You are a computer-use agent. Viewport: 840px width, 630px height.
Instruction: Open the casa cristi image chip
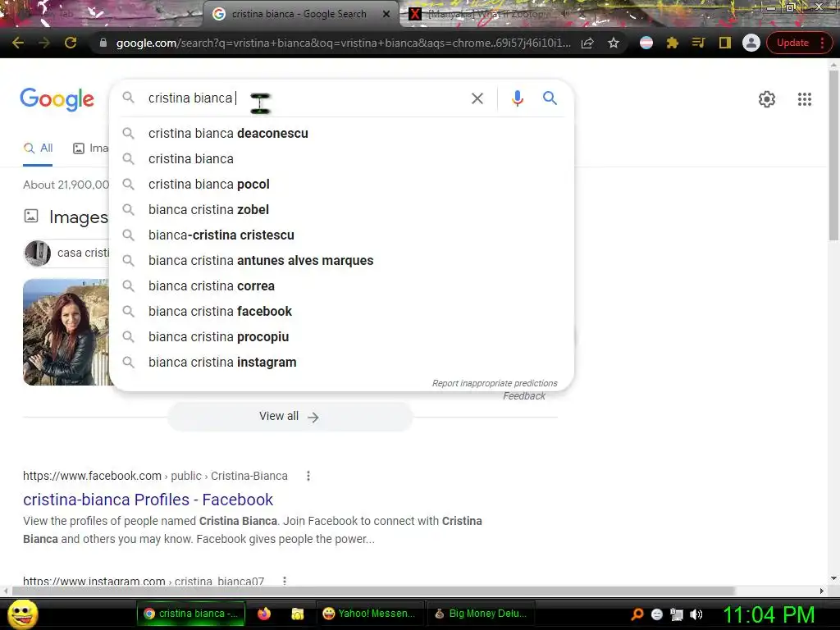pos(67,253)
